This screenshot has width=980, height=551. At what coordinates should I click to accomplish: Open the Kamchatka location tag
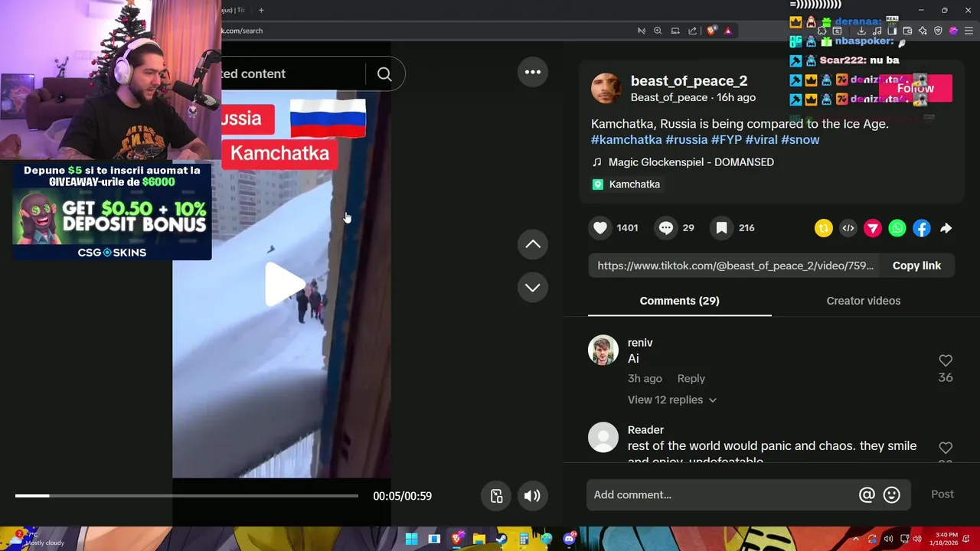tap(626, 184)
